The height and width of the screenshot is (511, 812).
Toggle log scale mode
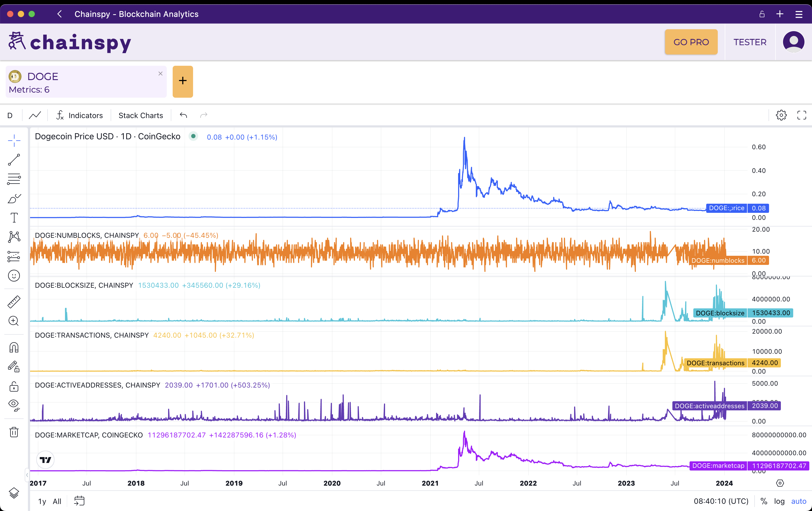click(x=779, y=501)
